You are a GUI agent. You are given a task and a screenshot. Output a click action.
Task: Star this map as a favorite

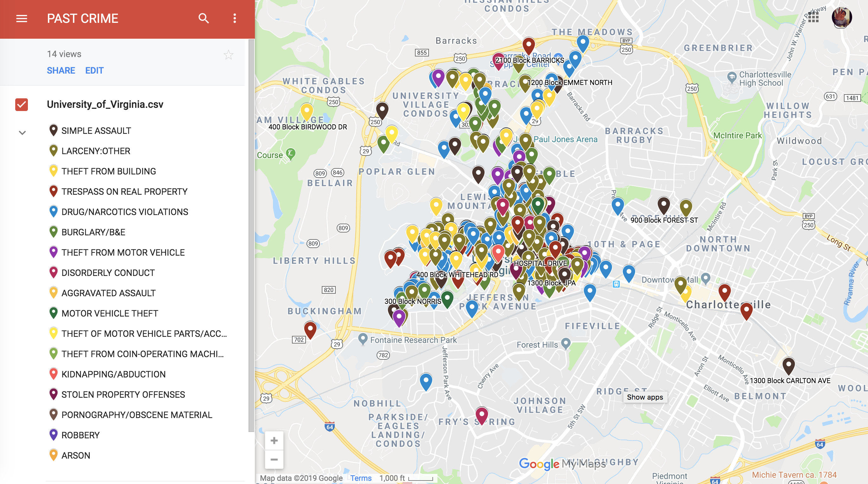click(x=229, y=54)
